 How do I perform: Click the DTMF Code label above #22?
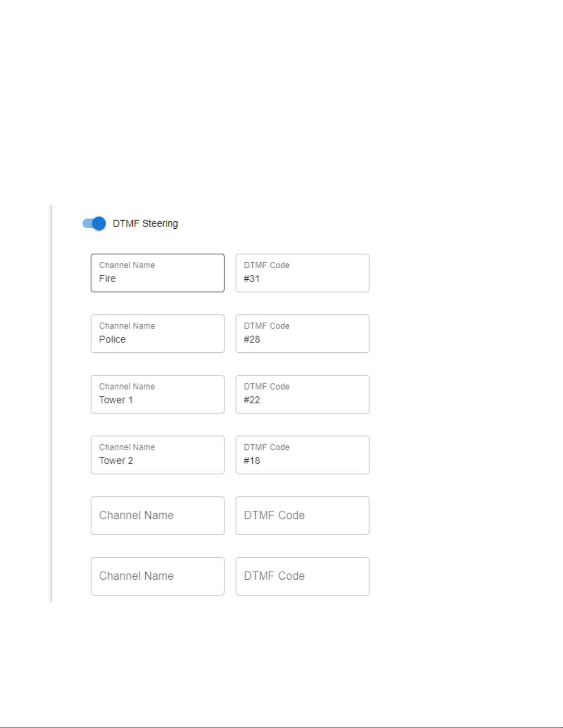click(267, 386)
